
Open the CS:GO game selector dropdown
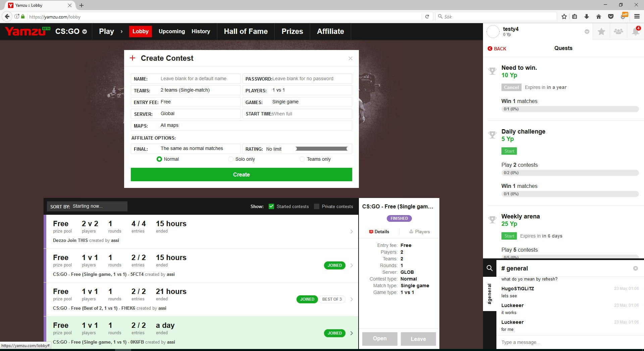tap(71, 32)
